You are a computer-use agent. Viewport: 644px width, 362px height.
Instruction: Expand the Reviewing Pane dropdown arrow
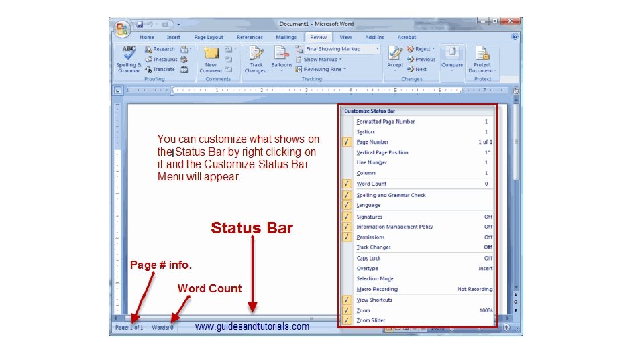pyautogui.click(x=345, y=69)
